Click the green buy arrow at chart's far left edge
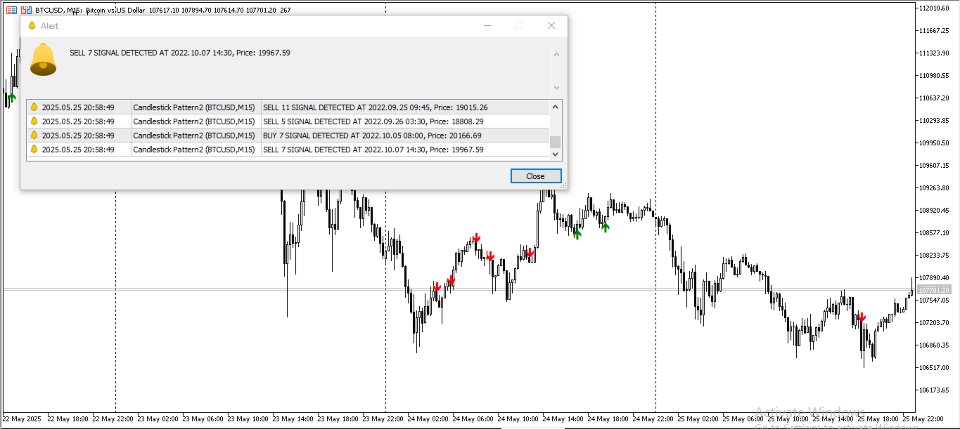The height and width of the screenshot is (429, 960). pyautogui.click(x=12, y=97)
